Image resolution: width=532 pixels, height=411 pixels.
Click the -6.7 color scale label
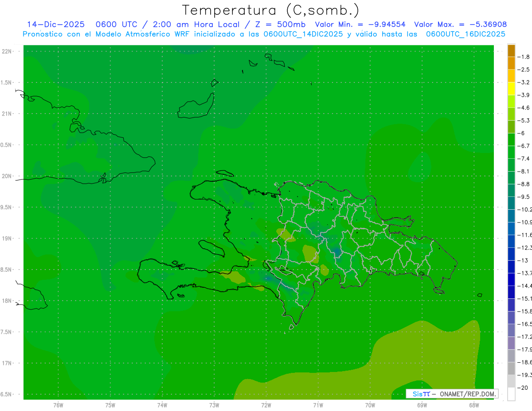[x=524, y=146]
